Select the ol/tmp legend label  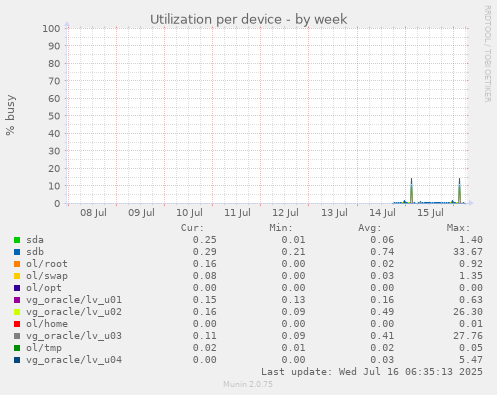point(44,348)
